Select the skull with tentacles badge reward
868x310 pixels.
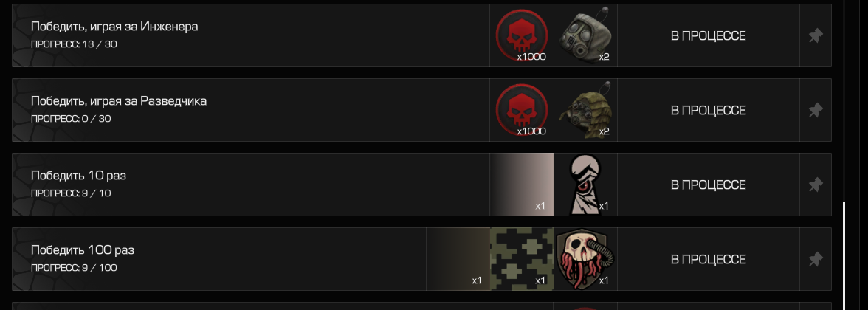coord(585,259)
